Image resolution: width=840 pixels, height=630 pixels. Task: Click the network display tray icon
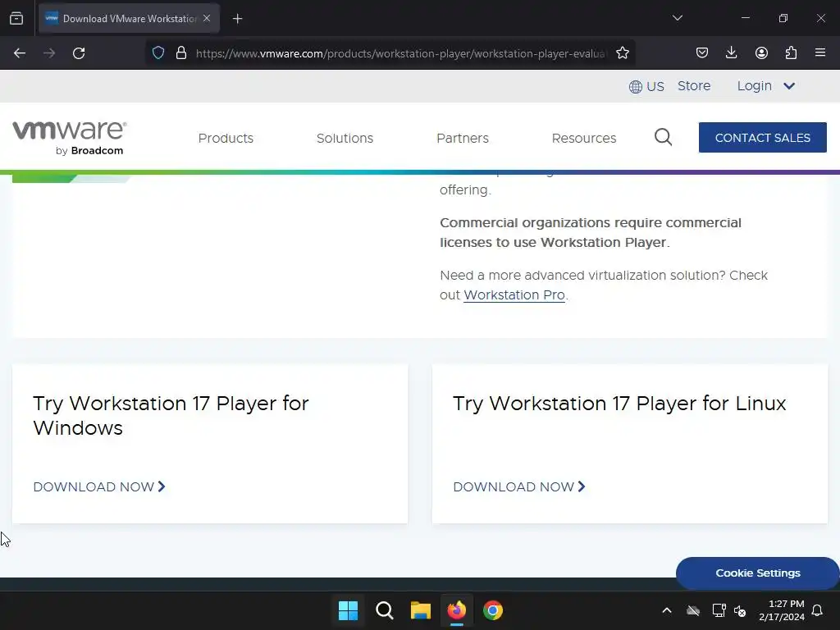pos(719,610)
